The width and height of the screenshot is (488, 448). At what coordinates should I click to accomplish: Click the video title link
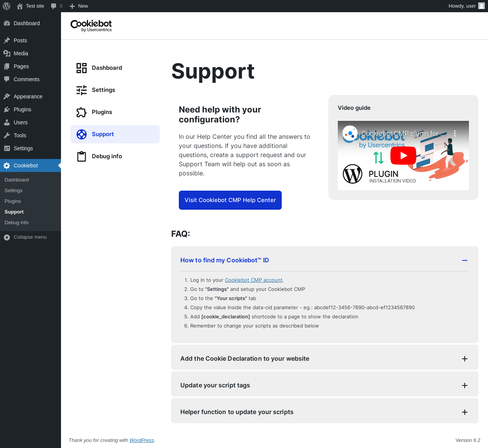[x=403, y=133]
